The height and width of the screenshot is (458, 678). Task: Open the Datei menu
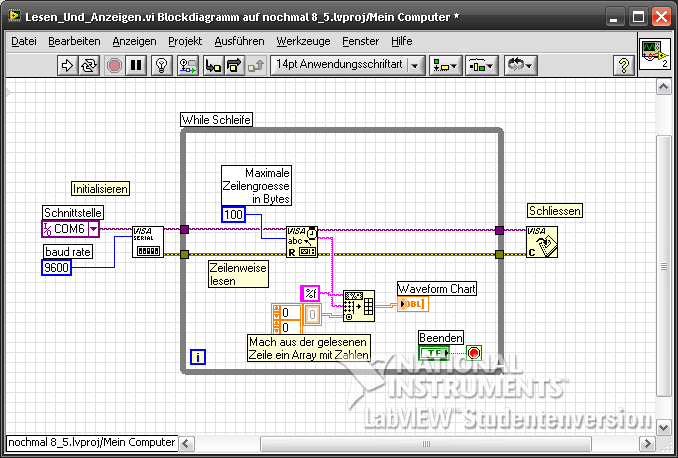click(24, 41)
